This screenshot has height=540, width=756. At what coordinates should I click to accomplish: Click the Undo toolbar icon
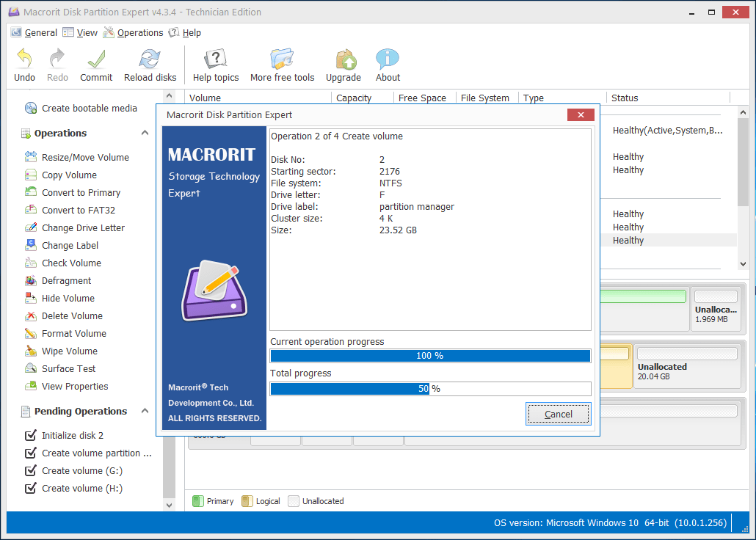pyautogui.click(x=24, y=59)
